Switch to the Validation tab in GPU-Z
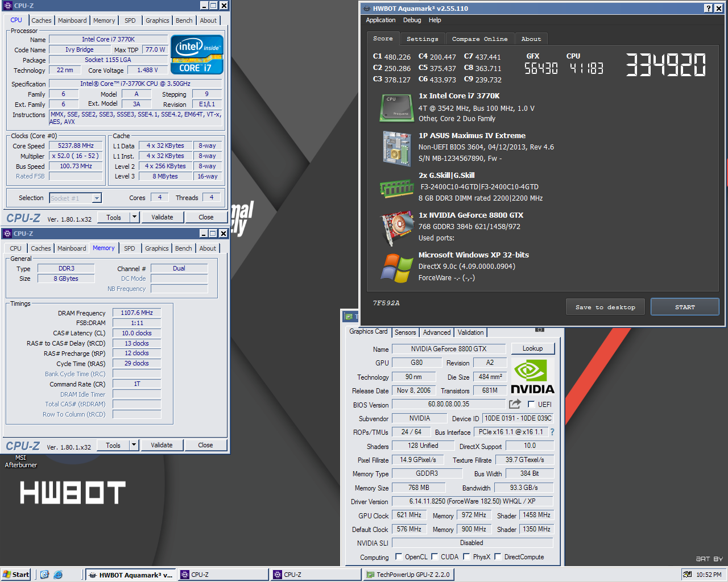This screenshot has width=728, height=582. pos(471,332)
